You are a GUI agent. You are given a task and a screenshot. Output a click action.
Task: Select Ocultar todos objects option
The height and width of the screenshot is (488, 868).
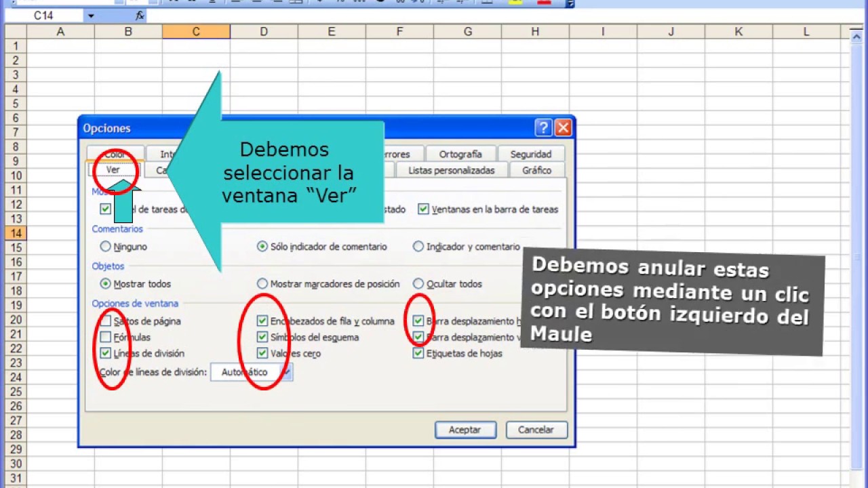(x=418, y=284)
